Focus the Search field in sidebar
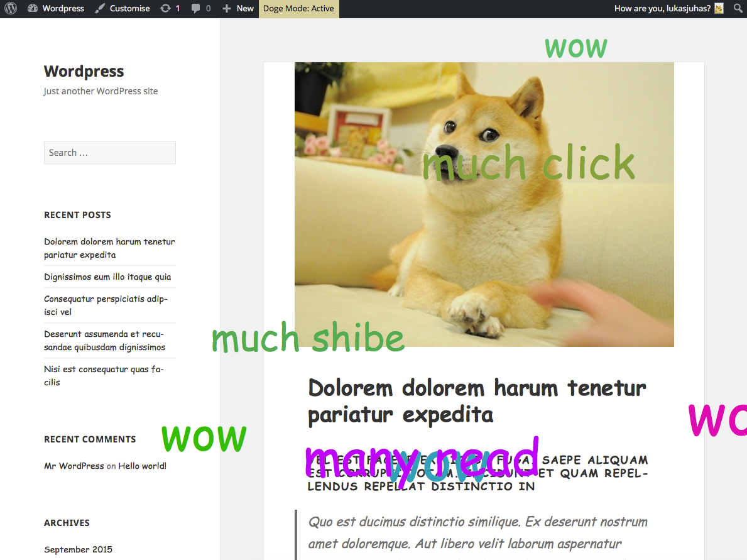The width and height of the screenshot is (747, 560). pos(109,153)
